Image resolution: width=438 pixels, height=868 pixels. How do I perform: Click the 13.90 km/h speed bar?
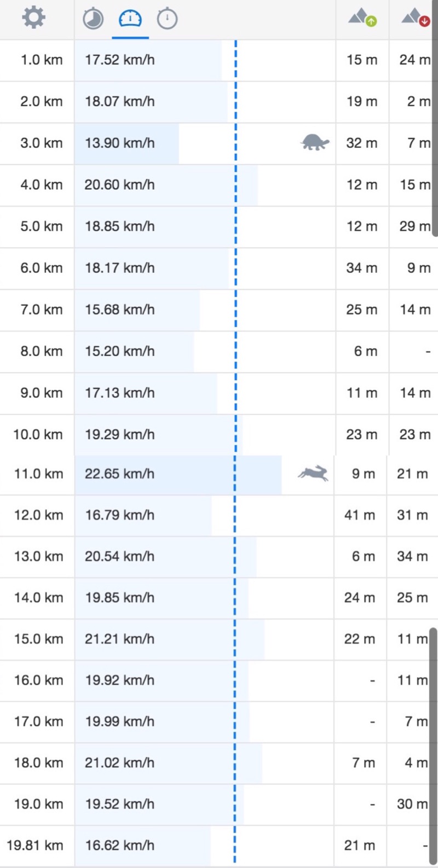click(x=126, y=143)
